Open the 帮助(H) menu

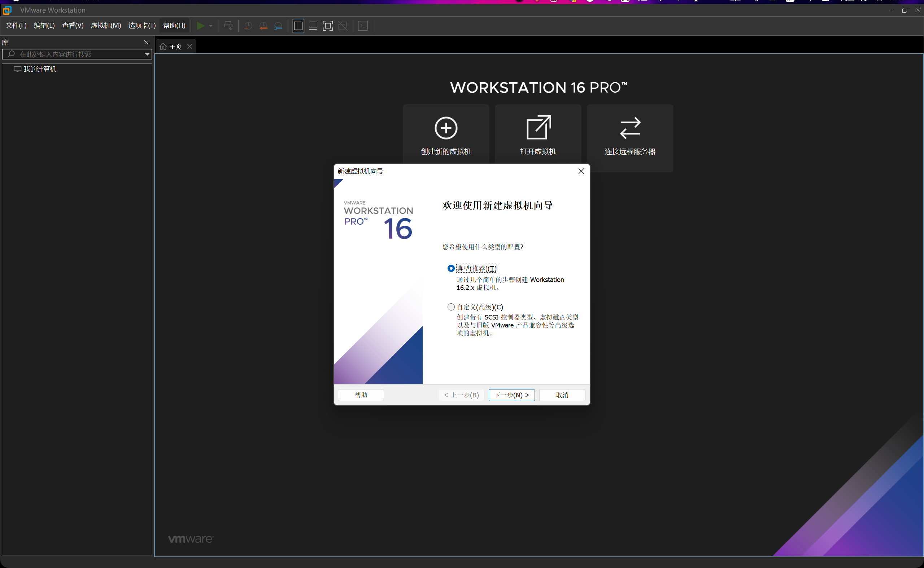(174, 25)
